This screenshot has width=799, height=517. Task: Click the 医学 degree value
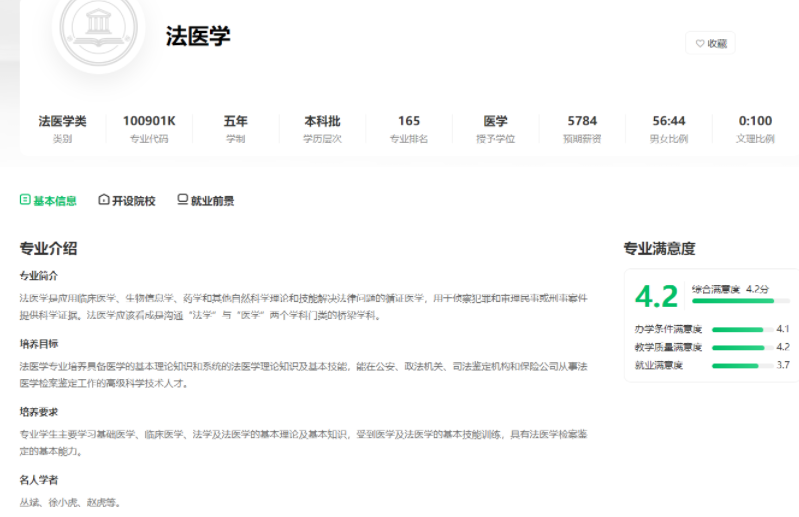(x=495, y=121)
